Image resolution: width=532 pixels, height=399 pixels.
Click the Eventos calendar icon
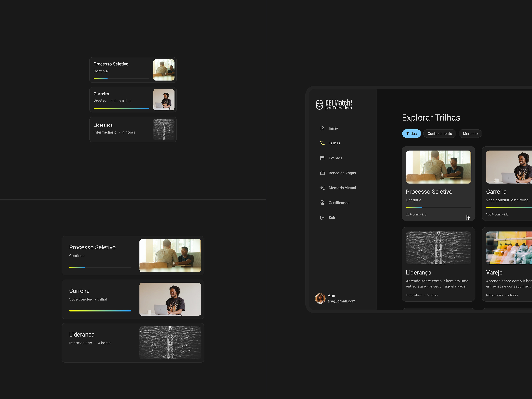point(322,158)
